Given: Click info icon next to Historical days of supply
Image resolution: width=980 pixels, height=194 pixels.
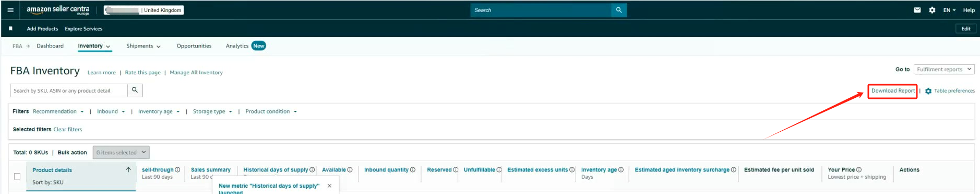Looking at the screenshot, I should [312, 170].
